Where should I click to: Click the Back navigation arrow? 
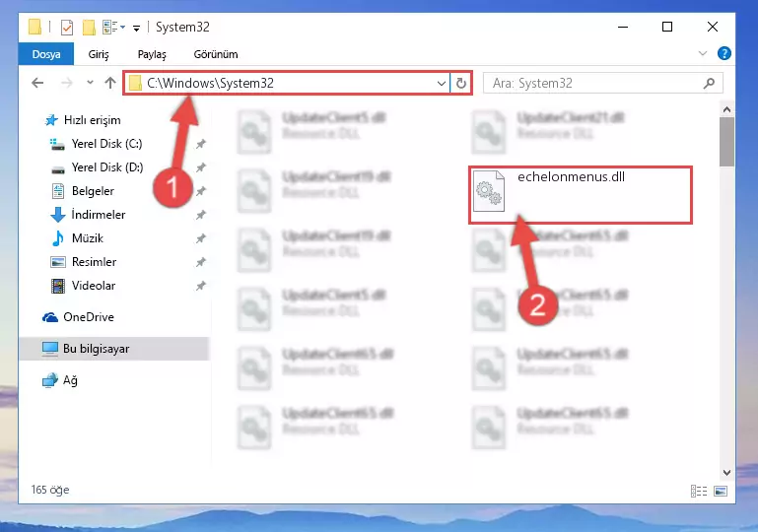tap(37, 83)
